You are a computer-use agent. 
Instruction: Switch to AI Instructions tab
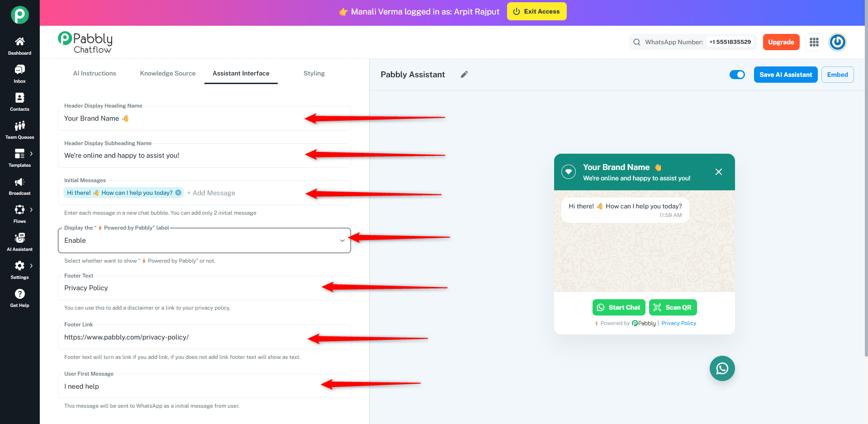click(x=95, y=73)
